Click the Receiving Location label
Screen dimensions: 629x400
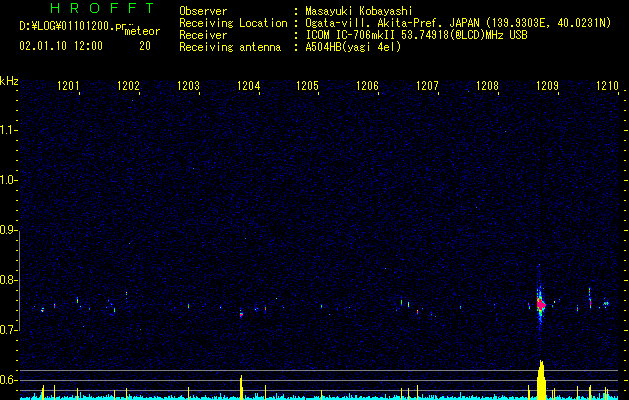pyautogui.click(x=233, y=23)
